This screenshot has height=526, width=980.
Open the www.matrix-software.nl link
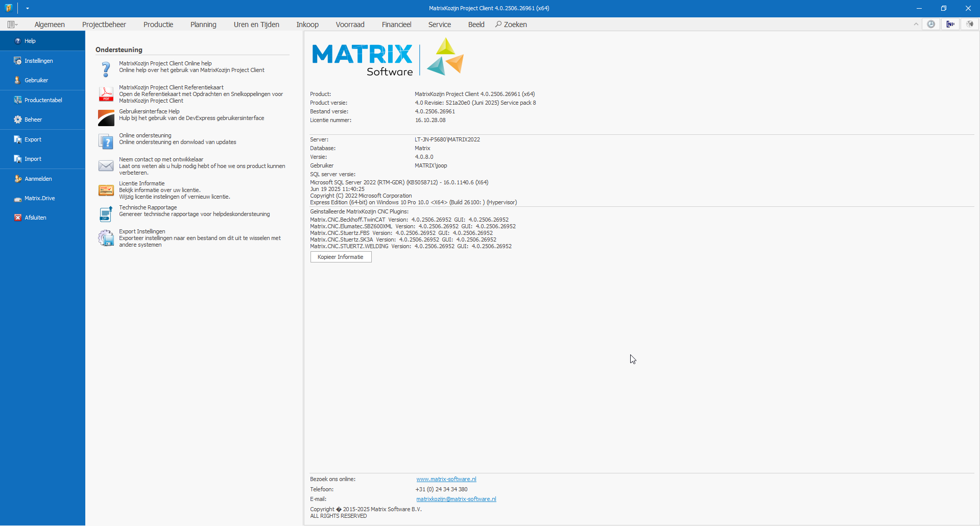(446, 479)
